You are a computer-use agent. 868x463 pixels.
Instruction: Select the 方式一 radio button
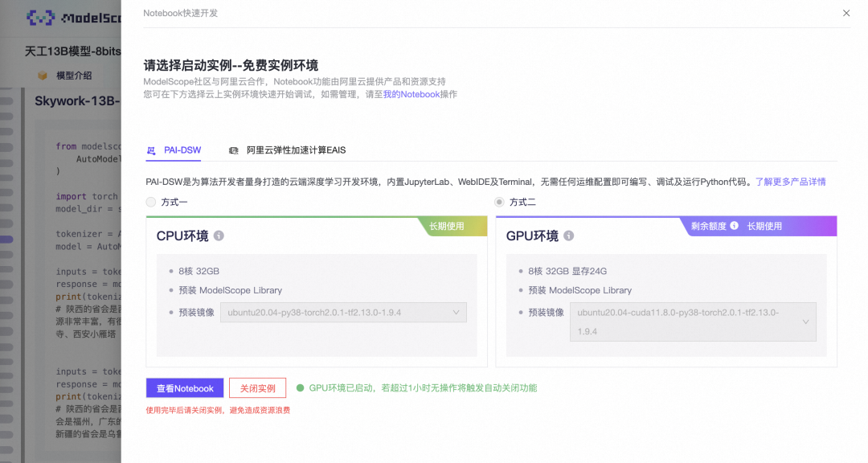pos(150,202)
